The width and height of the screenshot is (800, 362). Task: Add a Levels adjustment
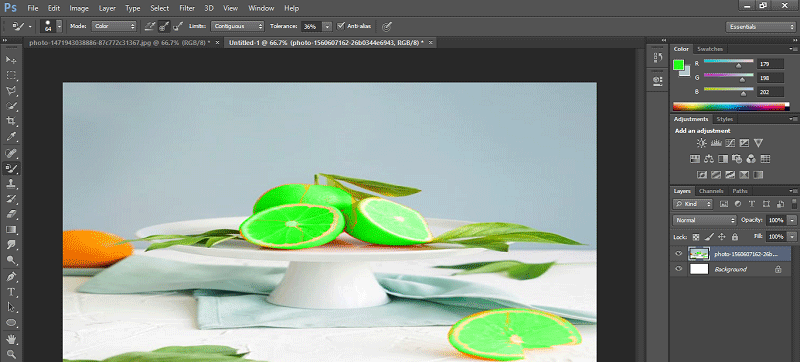coord(716,143)
